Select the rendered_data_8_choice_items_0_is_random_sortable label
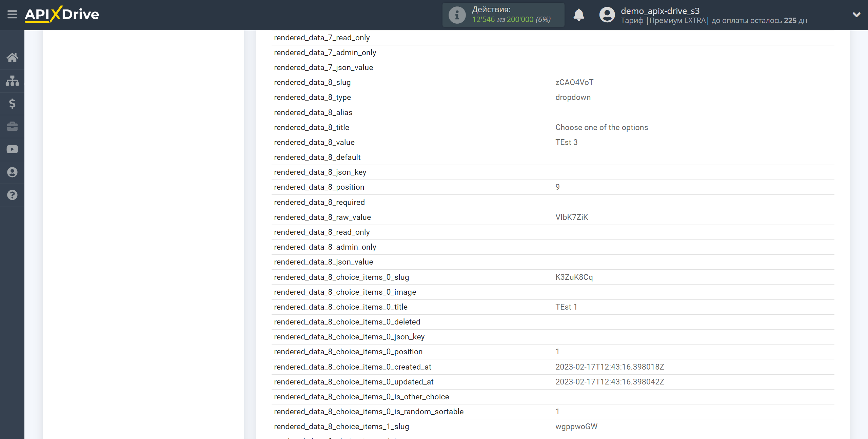Image resolution: width=868 pixels, height=439 pixels. pos(369,412)
